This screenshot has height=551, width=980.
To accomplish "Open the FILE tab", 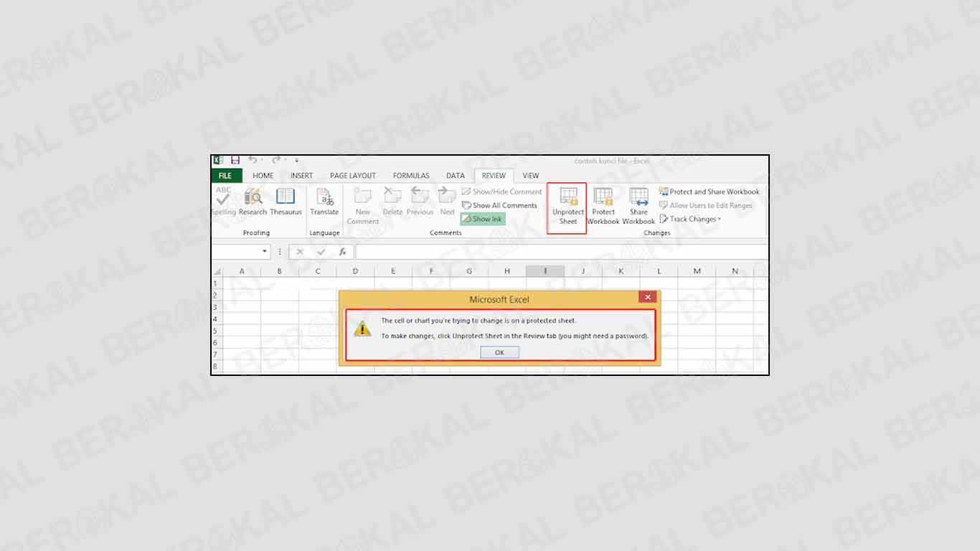I will (x=225, y=175).
